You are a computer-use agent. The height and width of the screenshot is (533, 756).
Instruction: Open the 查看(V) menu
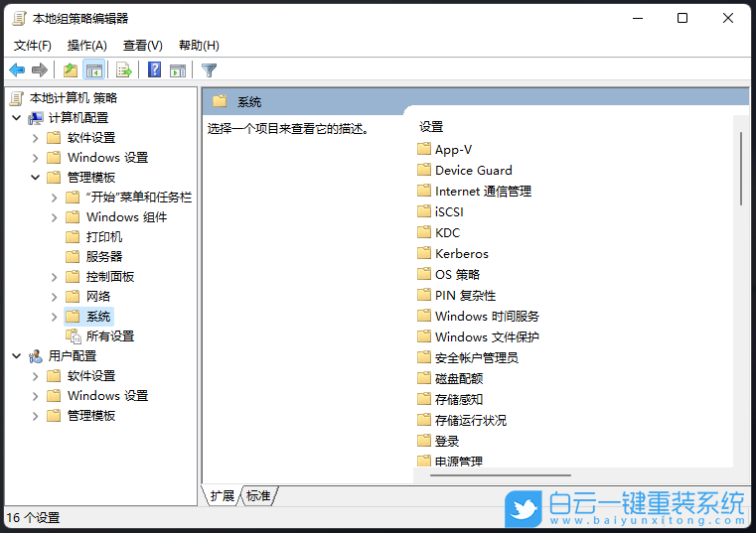(143, 46)
